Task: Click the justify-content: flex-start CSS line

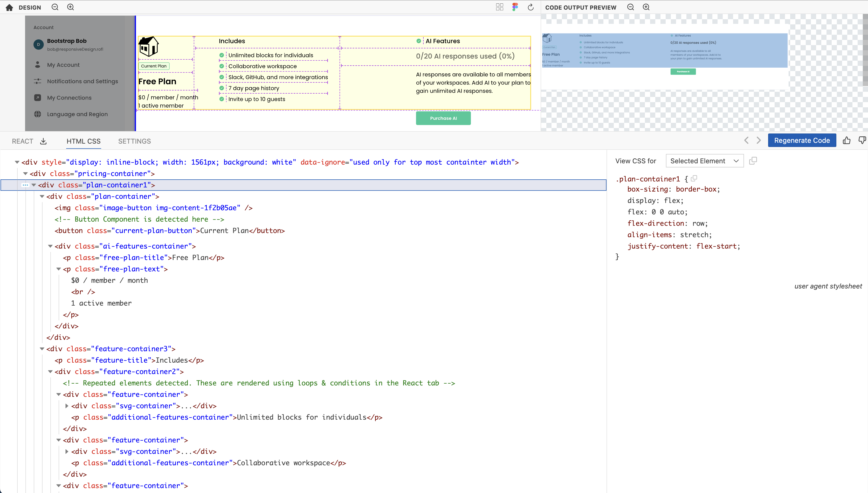Action: tap(684, 246)
